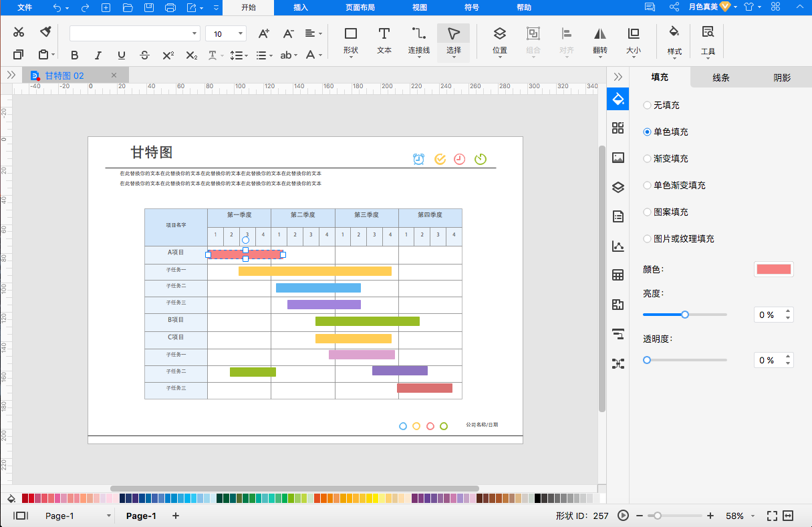Open the font family dropdown
812x527 pixels.
click(194, 33)
